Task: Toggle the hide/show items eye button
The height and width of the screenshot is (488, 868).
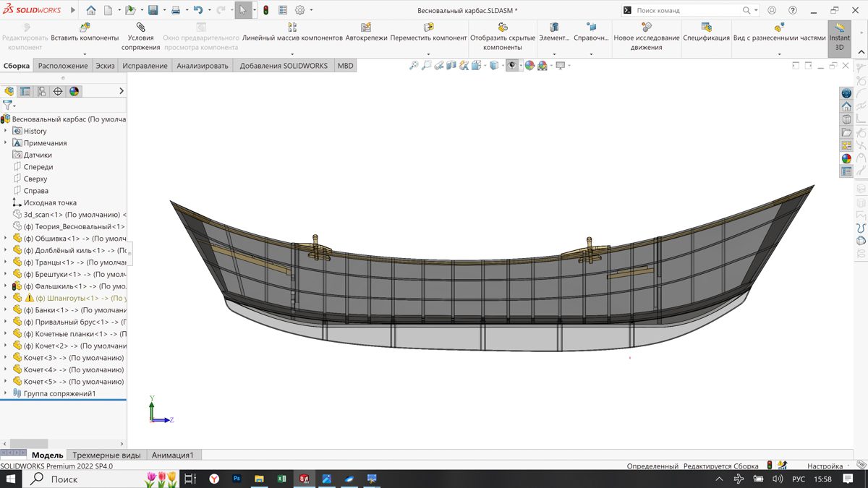Action: click(512, 66)
